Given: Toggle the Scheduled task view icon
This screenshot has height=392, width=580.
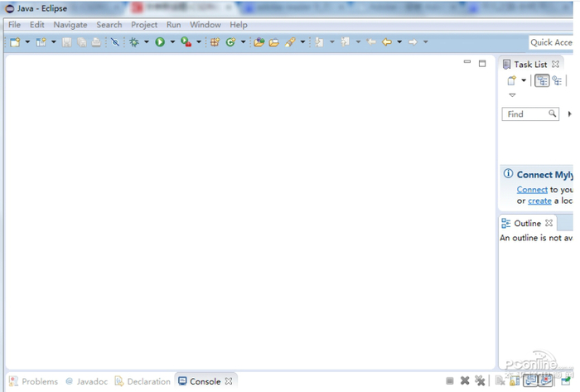Looking at the screenshot, I should [x=557, y=80].
